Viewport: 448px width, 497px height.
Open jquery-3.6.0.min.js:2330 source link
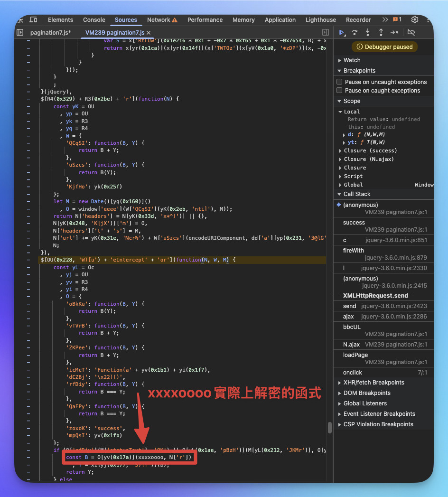click(394, 268)
